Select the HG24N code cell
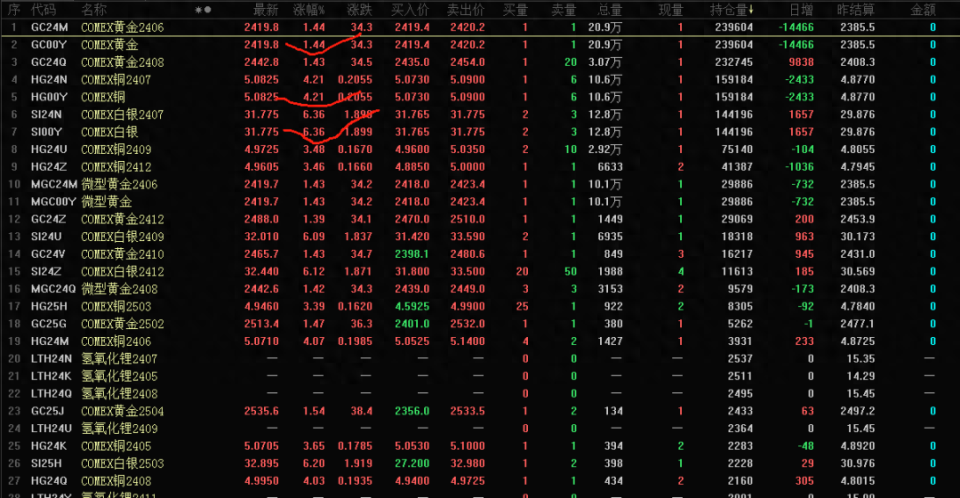This screenshot has width=960, height=498. (49, 80)
